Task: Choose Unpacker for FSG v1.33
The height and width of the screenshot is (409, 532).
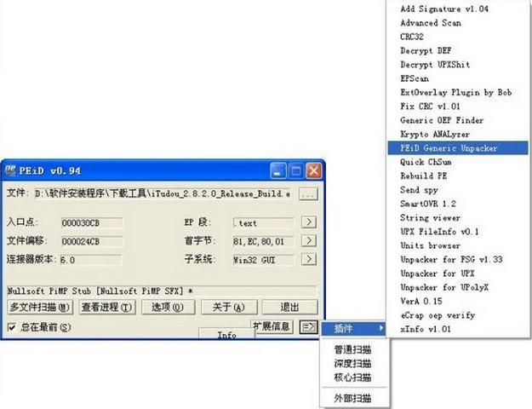Action: tap(458, 260)
